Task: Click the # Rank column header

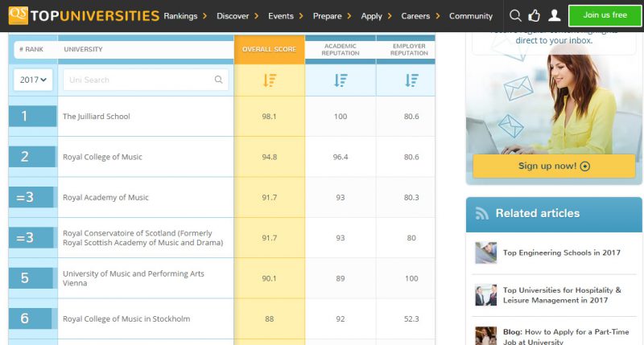Action: click(31, 49)
